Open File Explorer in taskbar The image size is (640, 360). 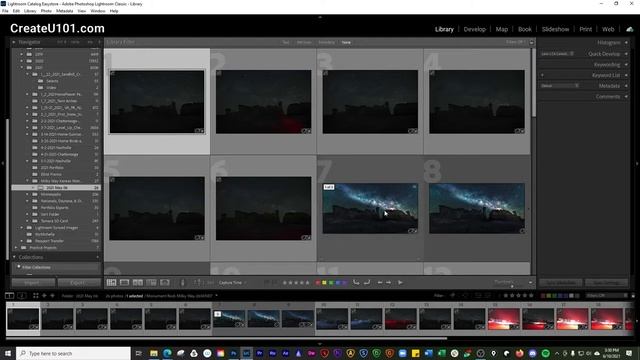click(x=154, y=353)
